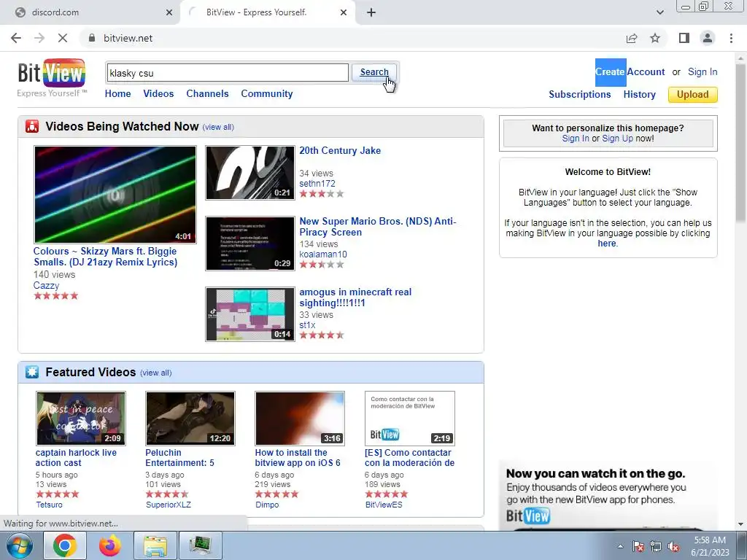Screen dimensions: 747x560
Task: Open uploader SuperiorXLZ's channel
Action: pos(169,505)
